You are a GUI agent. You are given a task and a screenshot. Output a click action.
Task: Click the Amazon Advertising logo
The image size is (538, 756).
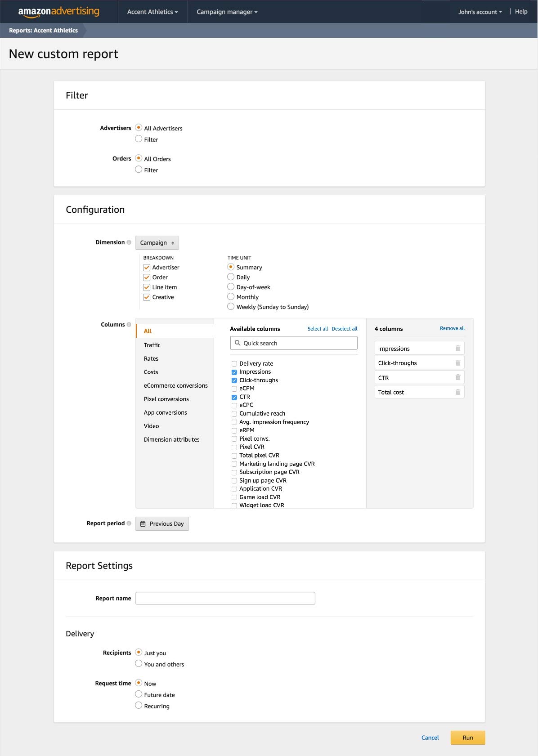58,12
